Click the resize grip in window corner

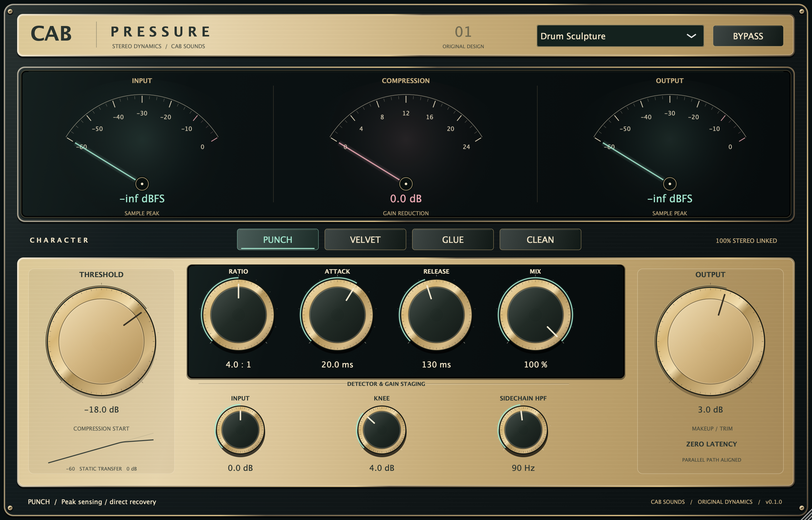806,515
